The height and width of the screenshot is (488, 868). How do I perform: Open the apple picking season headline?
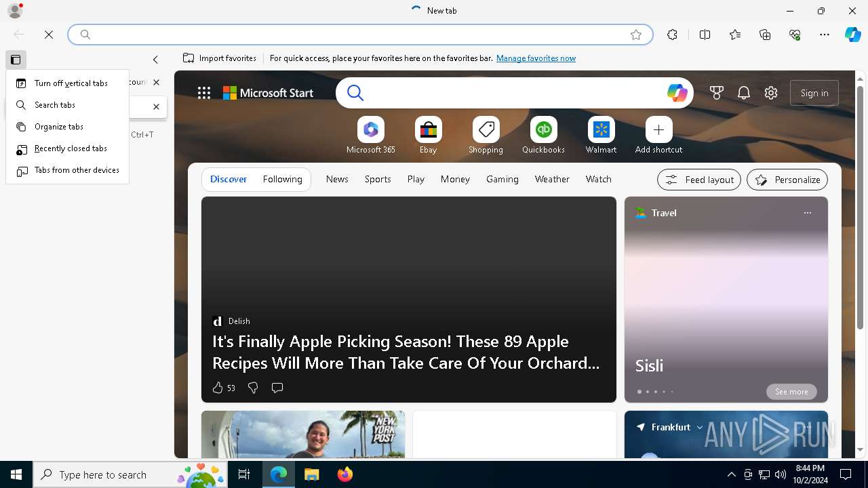(x=406, y=352)
